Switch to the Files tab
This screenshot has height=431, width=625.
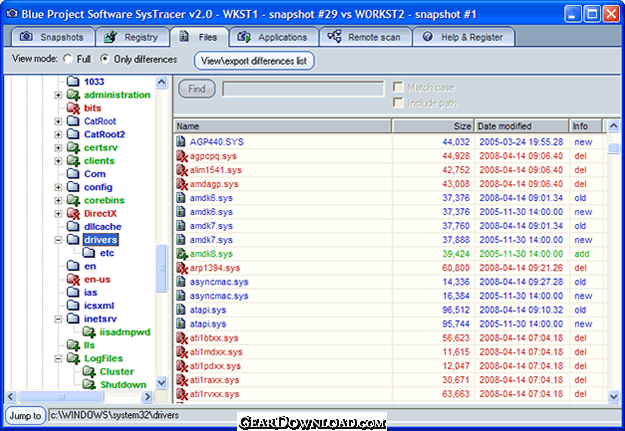coord(199,37)
